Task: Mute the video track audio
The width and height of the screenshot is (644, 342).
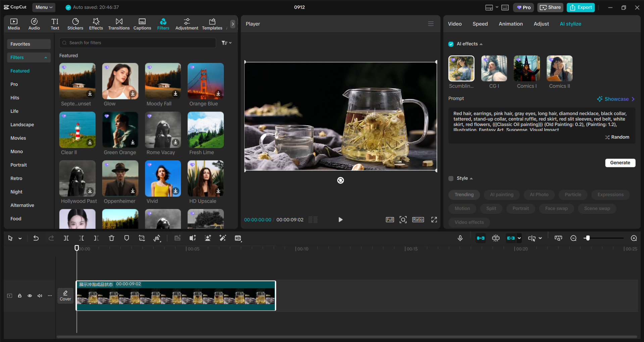Action: pyautogui.click(x=40, y=296)
